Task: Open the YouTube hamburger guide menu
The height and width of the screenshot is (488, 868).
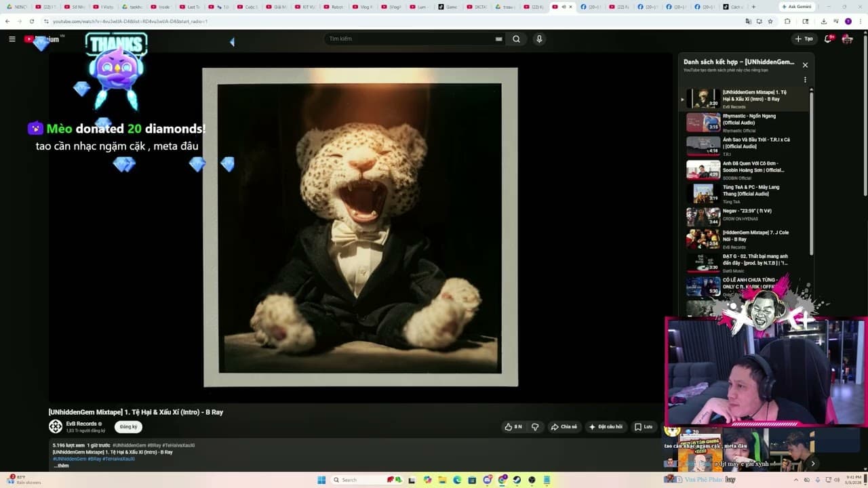Action: click(x=12, y=39)
